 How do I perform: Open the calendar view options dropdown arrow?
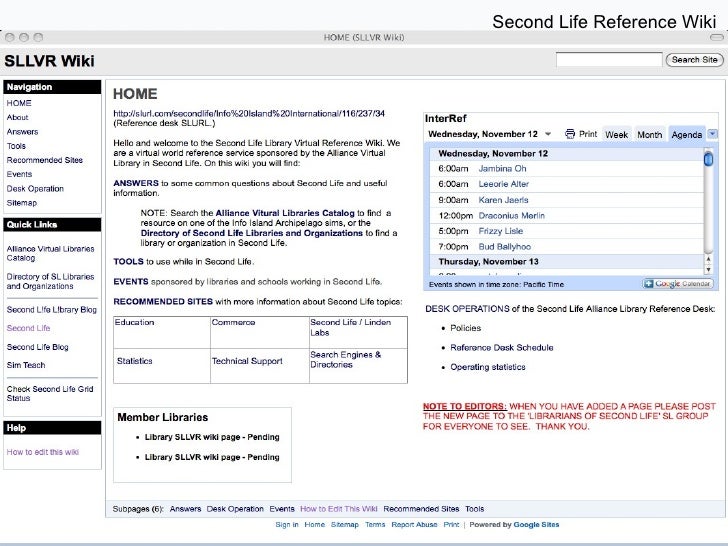coord(712,134)
